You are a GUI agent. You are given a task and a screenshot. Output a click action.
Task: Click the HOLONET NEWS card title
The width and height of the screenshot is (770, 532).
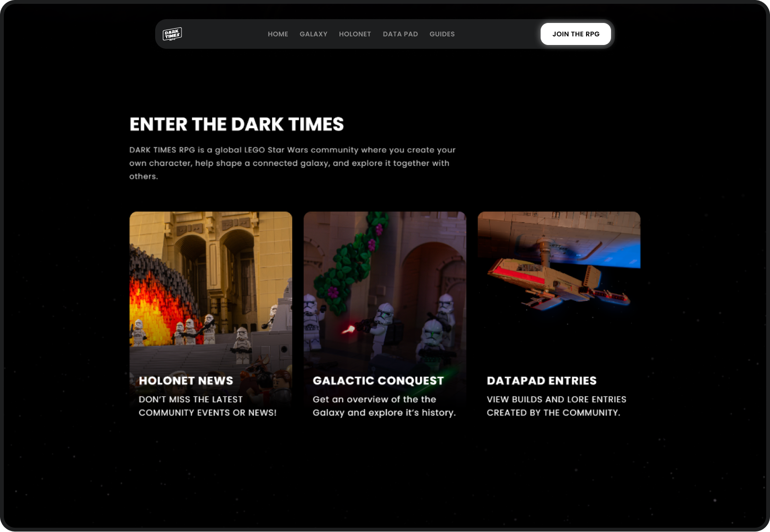[186, 381]
